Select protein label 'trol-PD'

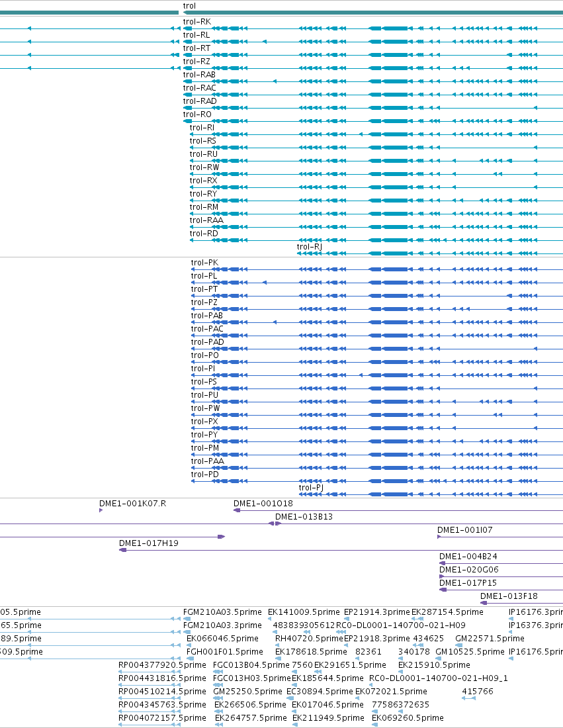point(204,475)
